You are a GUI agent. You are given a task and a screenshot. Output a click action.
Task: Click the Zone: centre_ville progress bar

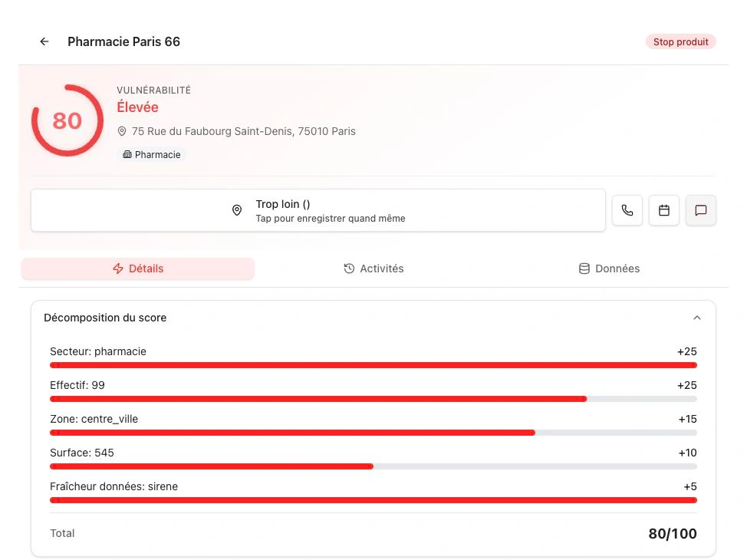(x=373, y=433)
